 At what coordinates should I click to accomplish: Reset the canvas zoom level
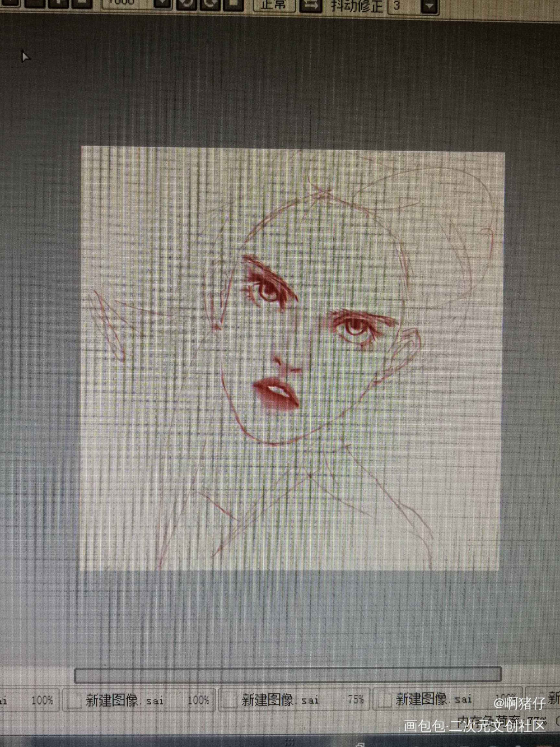(x=81, y=4)
